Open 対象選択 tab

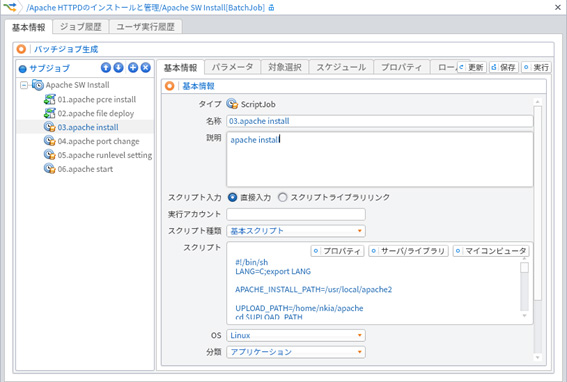285,67
